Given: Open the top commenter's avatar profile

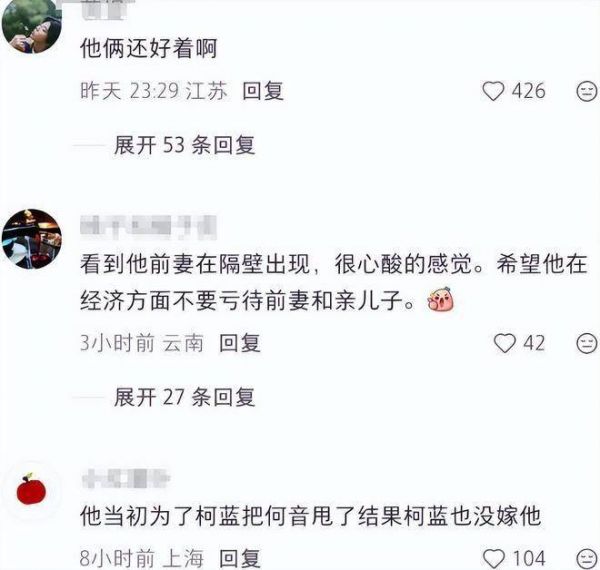Looking at the screenshot, I should click(32, 27).
